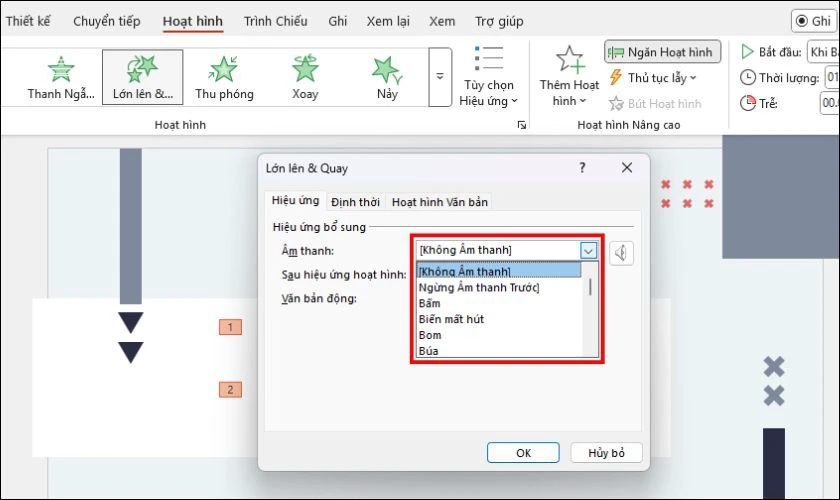Open the Hoạt hình ribbon tab

pos(192,21)
